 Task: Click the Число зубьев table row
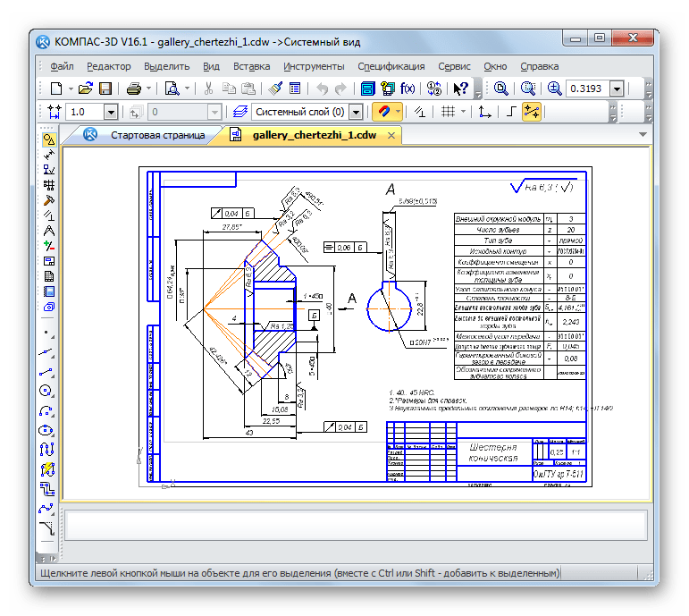[520, 230]
